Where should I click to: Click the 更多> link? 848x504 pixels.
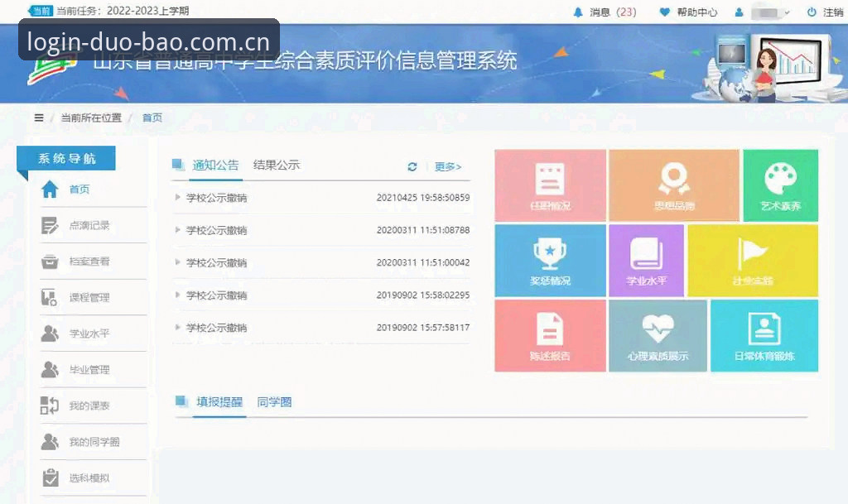click(x=448, y=166)
